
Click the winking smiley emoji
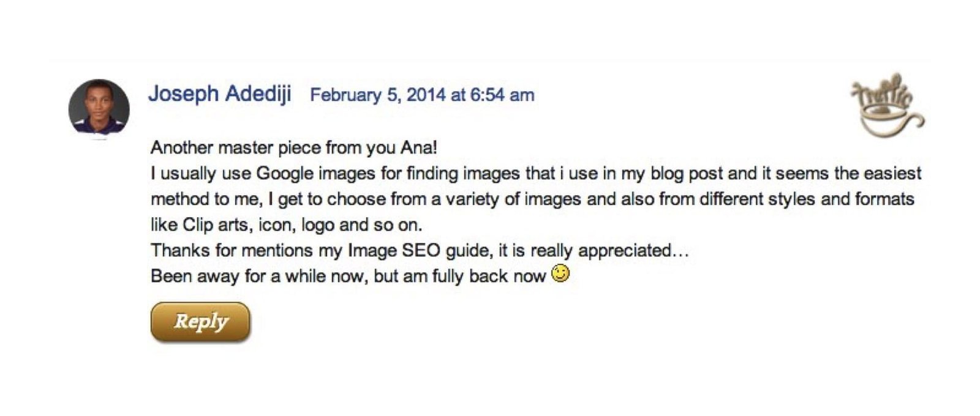point(560,273)
